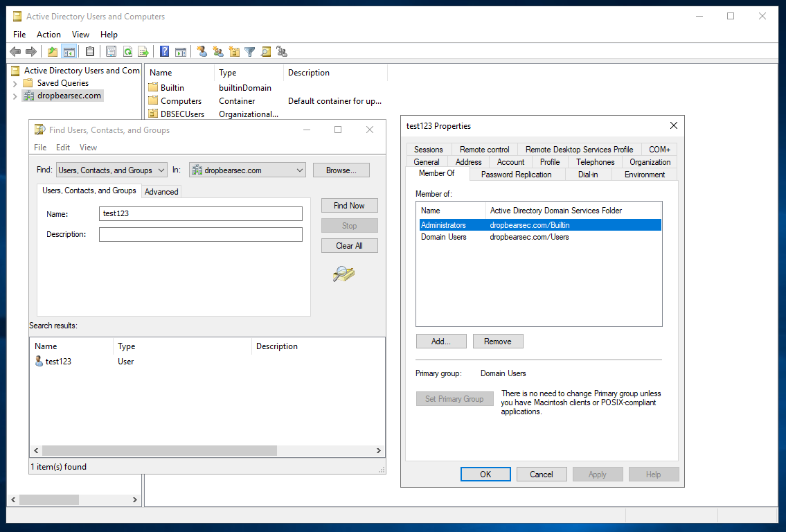This screenshot has width=786, height=532.
Task: Select the Builtin folder icon in main list
Action: (153, 87)
